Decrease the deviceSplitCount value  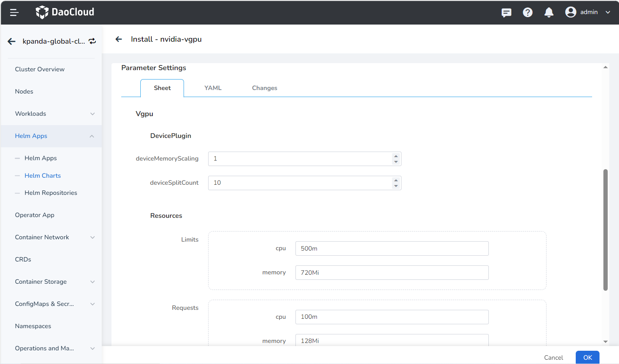(396, 186)
